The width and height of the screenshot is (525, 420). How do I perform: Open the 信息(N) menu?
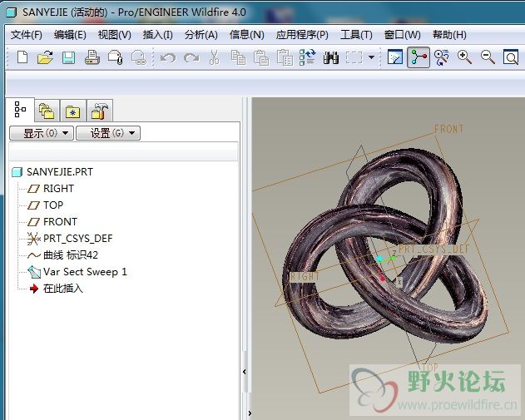coord(247,35)
